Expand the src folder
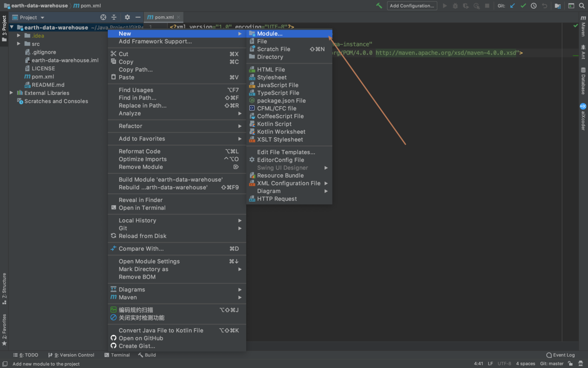588x368 pixels. click(x=19, y=44)
